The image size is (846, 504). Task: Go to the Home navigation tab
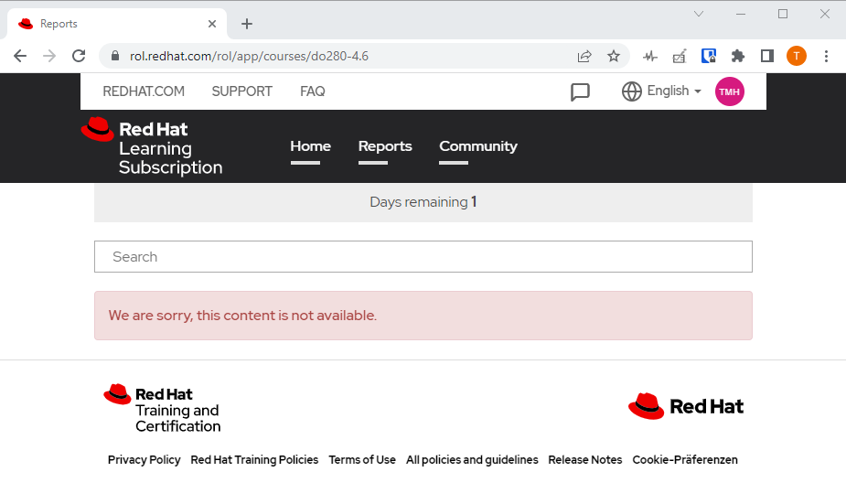click(310, 146)
